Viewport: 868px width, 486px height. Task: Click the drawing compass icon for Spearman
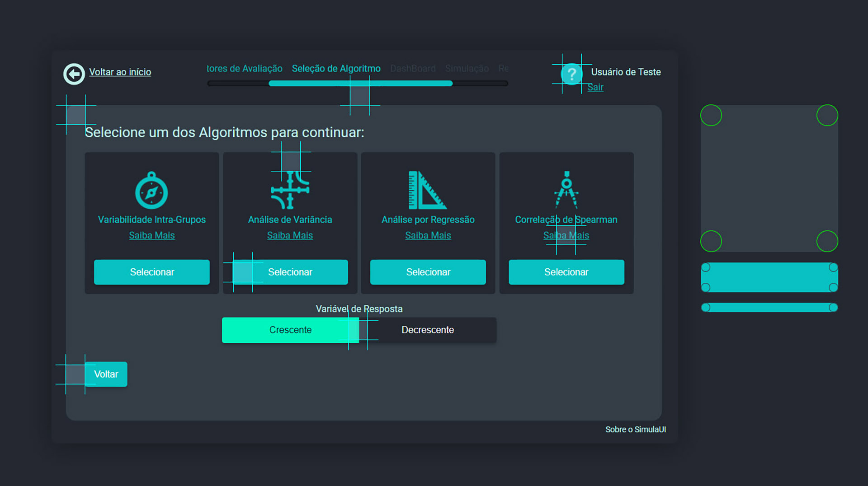[566, 189]
